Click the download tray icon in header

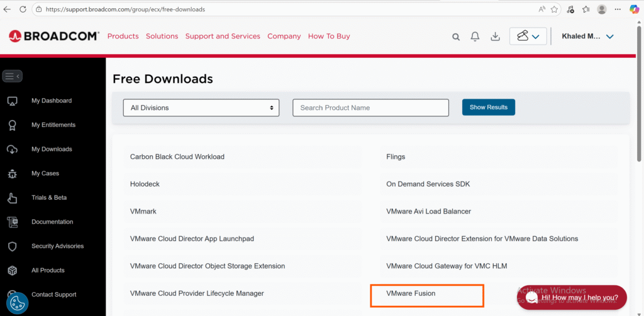495,36
